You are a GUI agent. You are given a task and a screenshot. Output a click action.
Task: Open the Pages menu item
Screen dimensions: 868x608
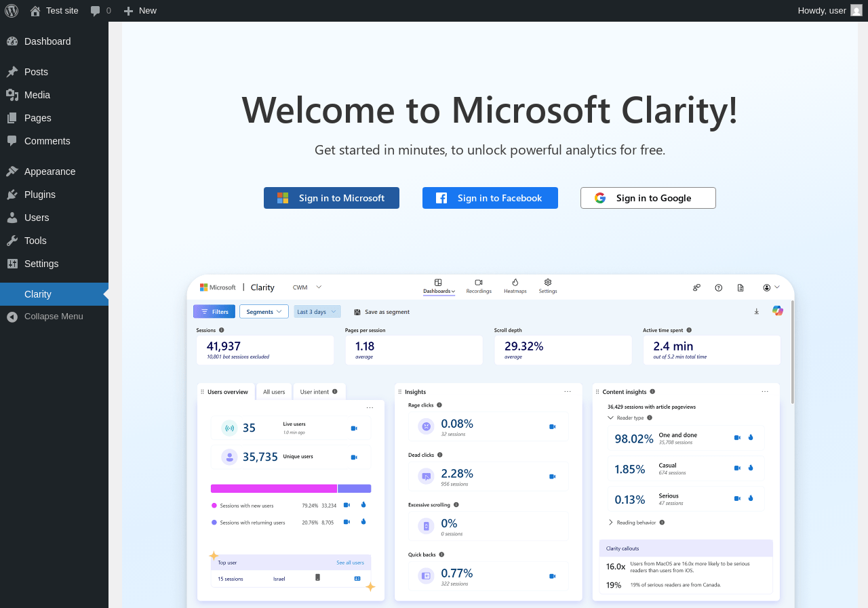click(37, 118)
